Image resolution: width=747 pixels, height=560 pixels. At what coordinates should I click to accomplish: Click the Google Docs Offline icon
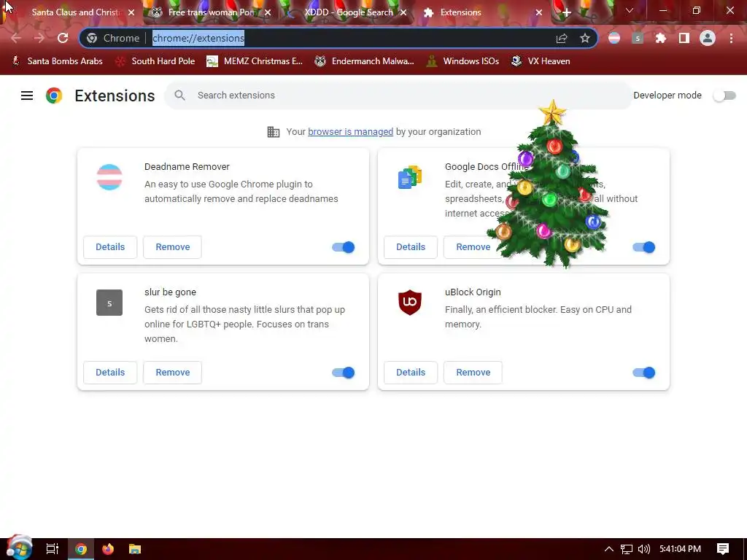click(x=410, y=177)
